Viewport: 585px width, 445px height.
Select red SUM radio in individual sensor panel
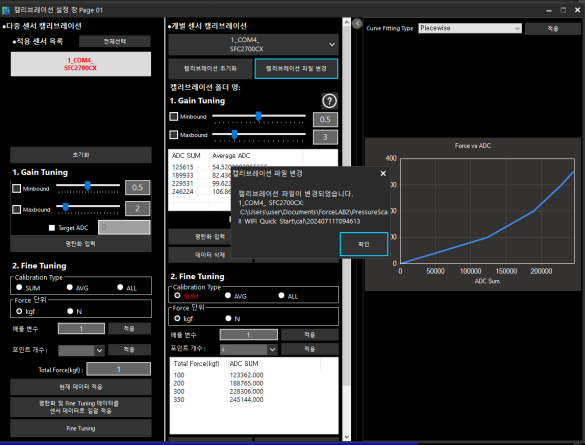coord(177,295)
